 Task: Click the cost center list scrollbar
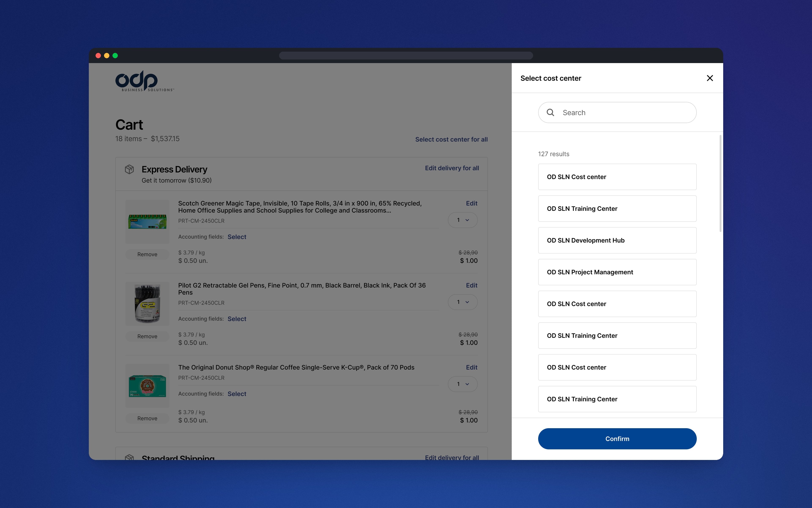tap(720, 184)
